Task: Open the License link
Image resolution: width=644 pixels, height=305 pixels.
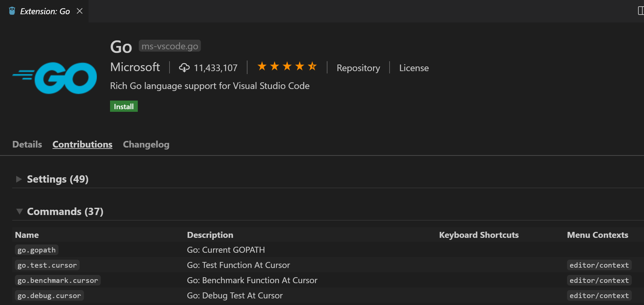Action: tap(414, 68)
